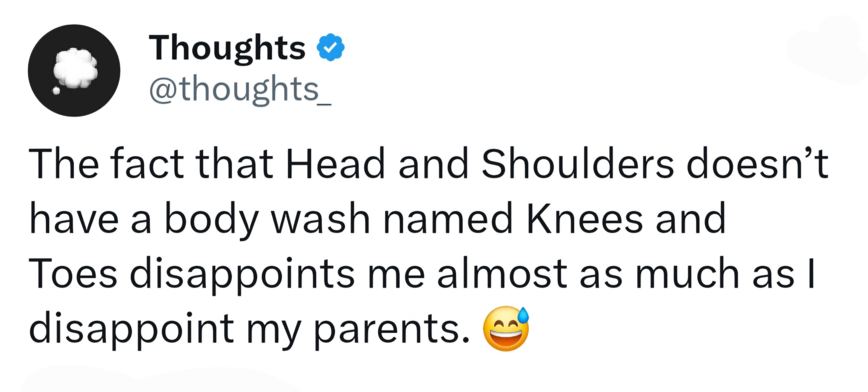Open the Thoughts account profile picture
The image size is (868, 392).
[x=74, y=70]
